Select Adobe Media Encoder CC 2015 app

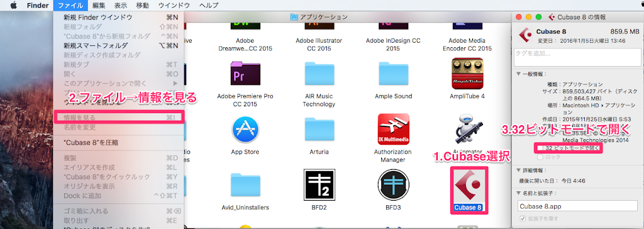pos(467,26)
